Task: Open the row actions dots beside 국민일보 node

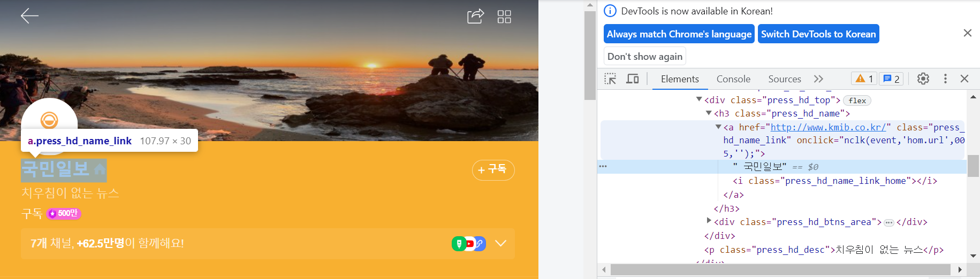Action: pos(603,166)
